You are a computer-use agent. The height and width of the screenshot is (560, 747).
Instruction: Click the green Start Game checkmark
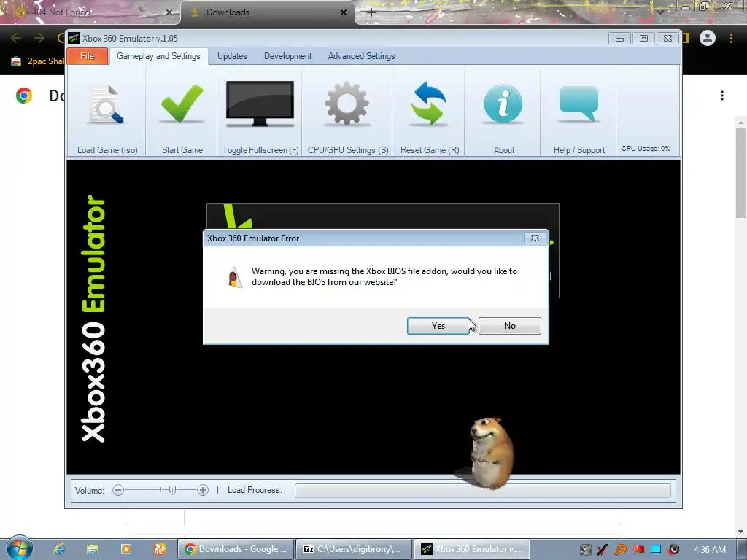pos(182,104)
